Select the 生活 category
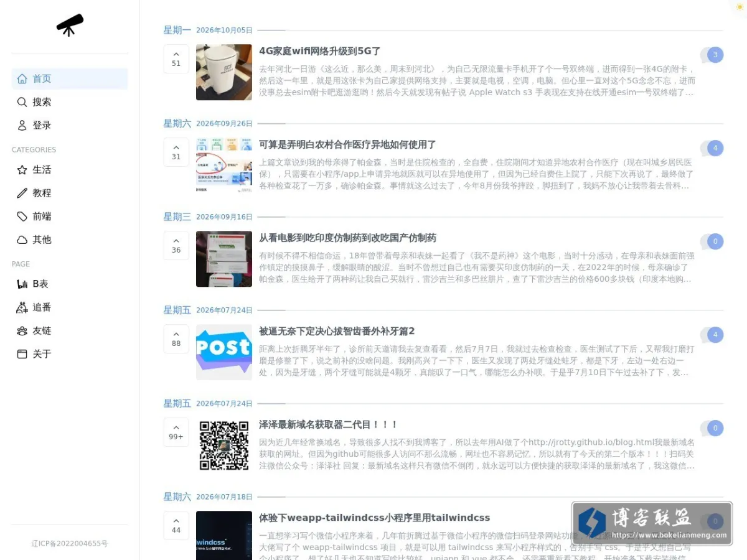Viewport: 747px width, 560px height. click(x=70, y=170)
